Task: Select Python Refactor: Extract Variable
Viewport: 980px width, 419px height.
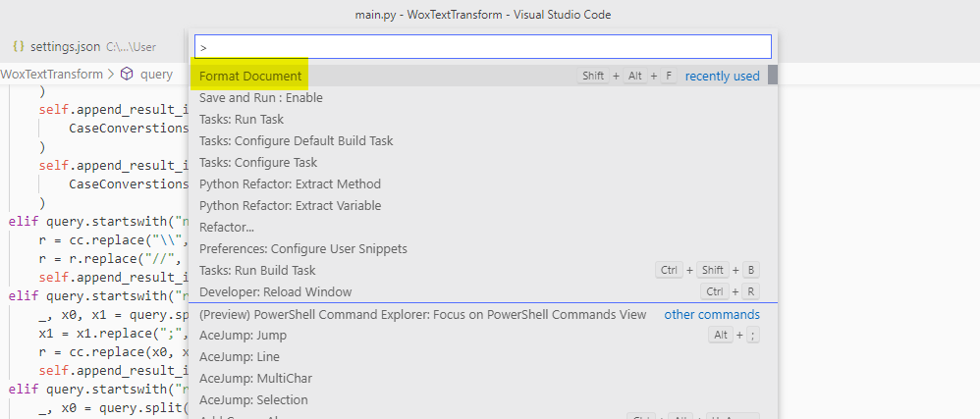Action: point(290,205)
